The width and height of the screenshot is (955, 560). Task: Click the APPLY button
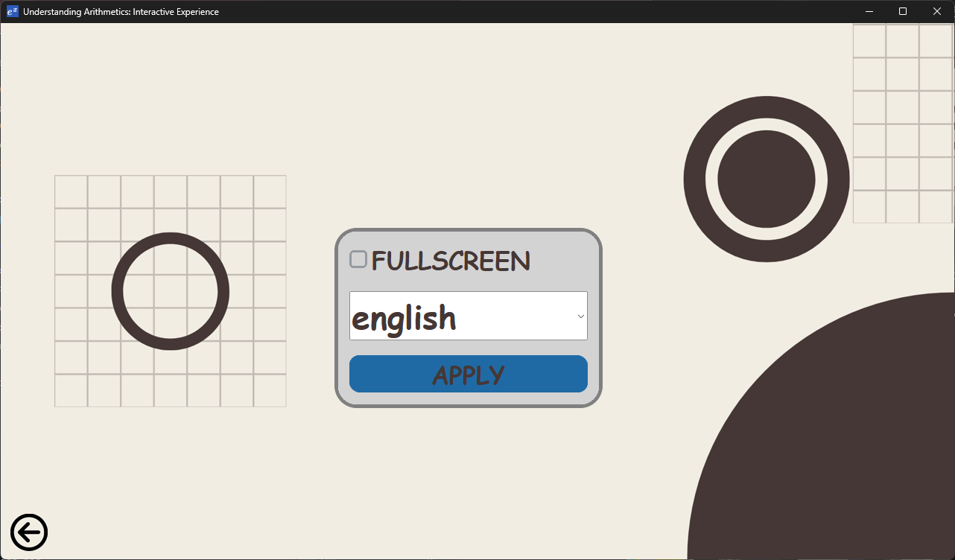[x=469, y=374]
